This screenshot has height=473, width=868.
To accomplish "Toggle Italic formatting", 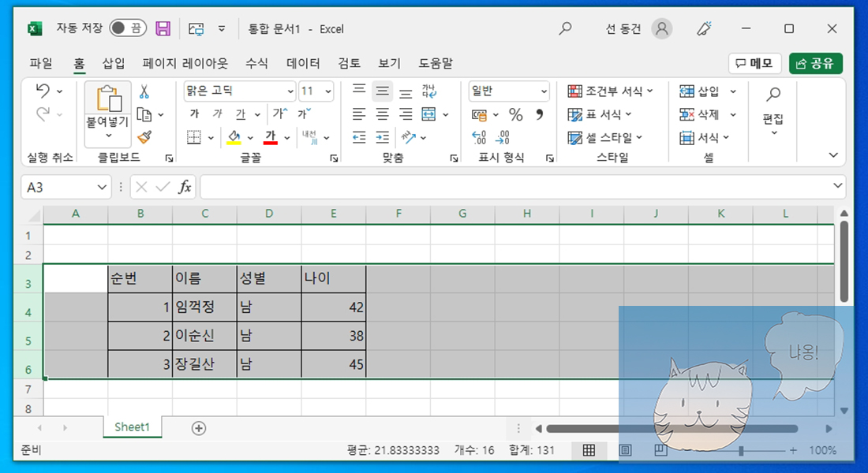I will [x=217, y=114].
